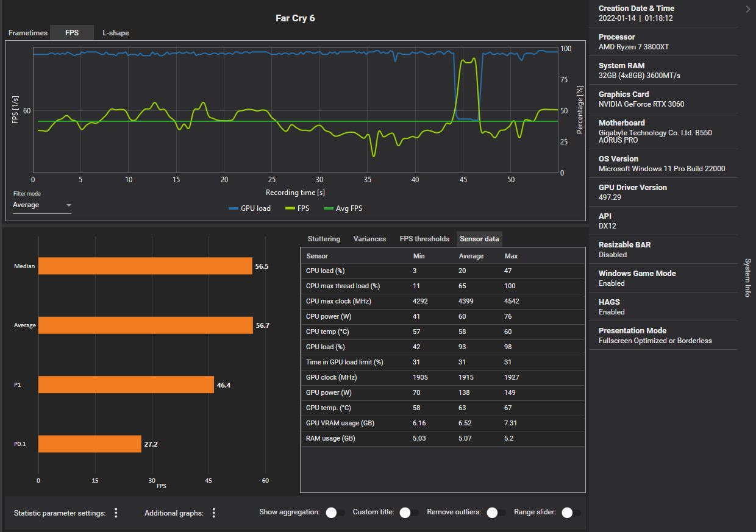This screenshot has height=532, width=756.
Task: Enable Show aggregation switch
Action: point(335,512)
